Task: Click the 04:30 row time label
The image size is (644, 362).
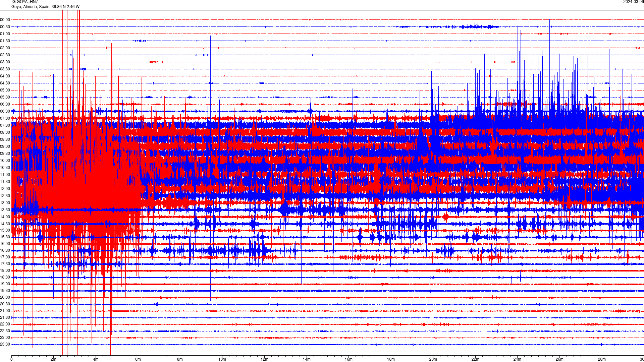Action: pyautogui.click(x=5, y=83)
